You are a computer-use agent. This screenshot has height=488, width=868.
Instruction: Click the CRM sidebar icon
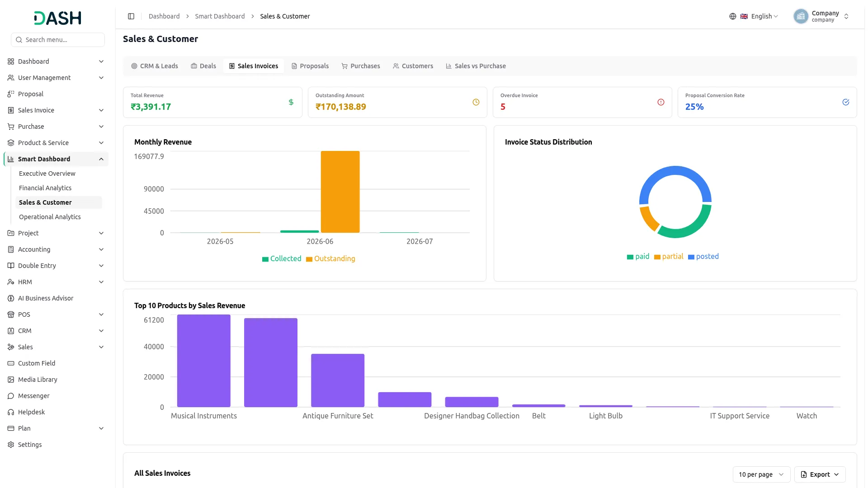point(11,331)
